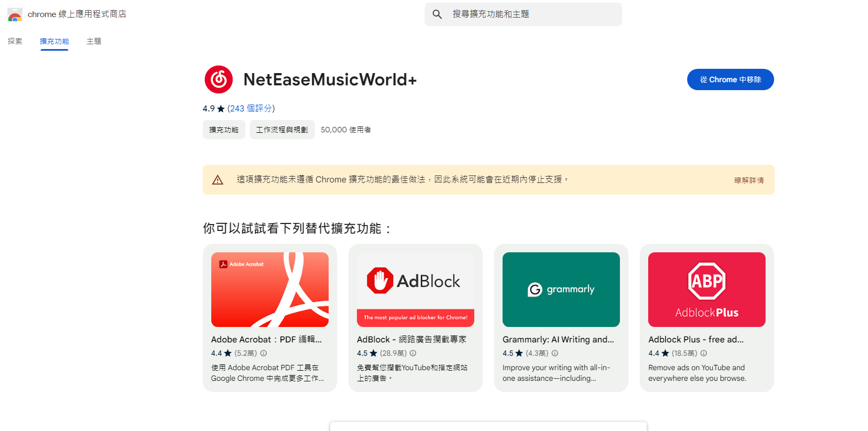Click the search magnifier icon
868x431 pixels.
437,14
